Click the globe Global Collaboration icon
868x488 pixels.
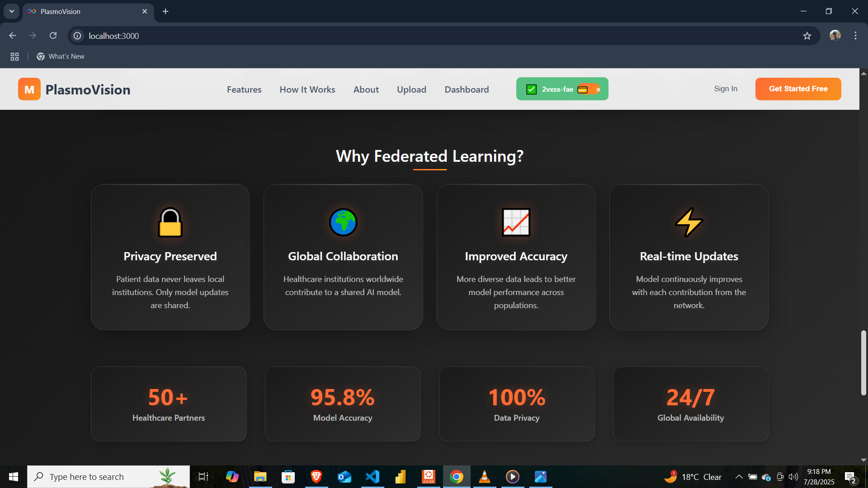343,222
